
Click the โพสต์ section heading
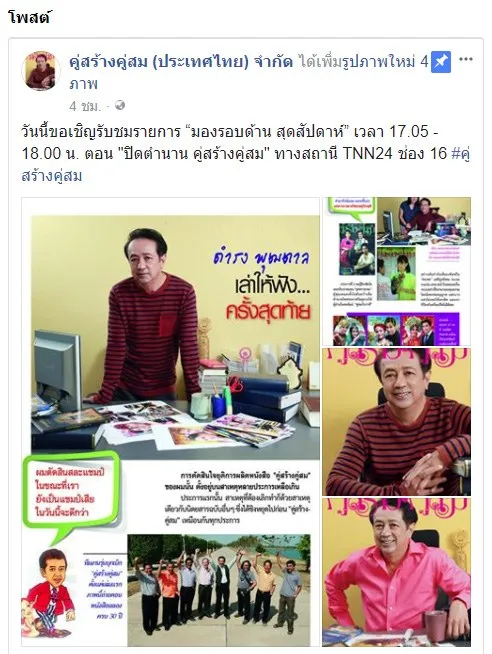(29, 18)
